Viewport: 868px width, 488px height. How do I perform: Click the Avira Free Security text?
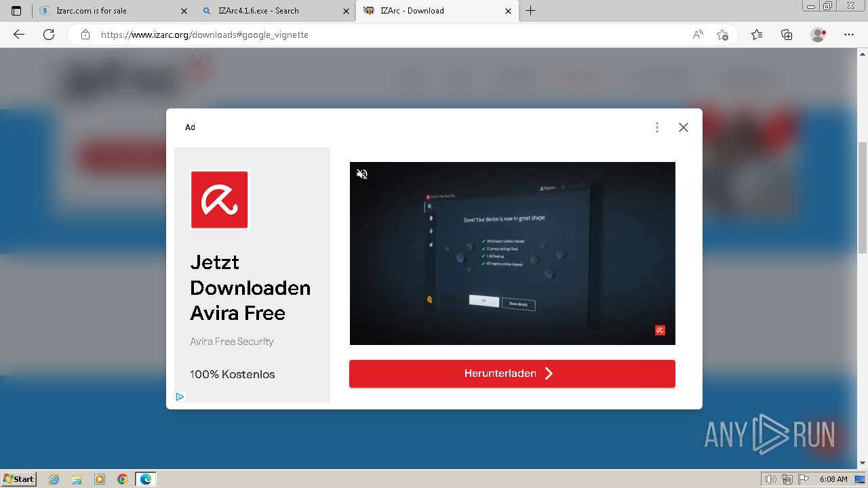tap(232, 342)
